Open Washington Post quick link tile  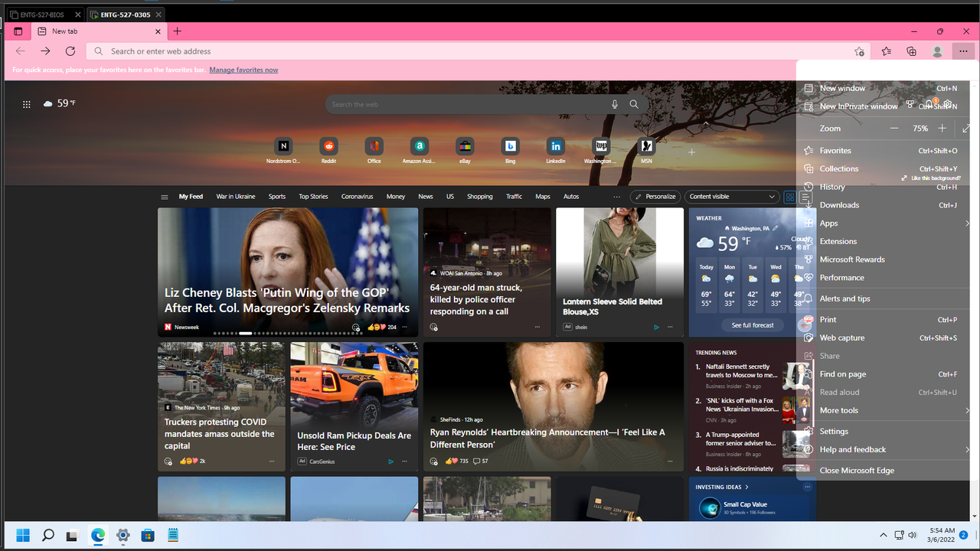pyautogui.click(x=601, y=150)
